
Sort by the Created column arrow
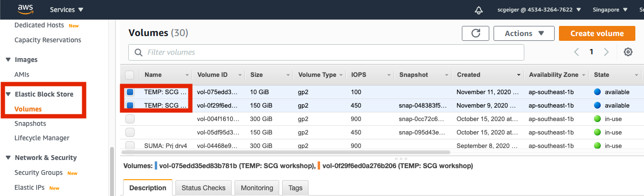point(519,75)
